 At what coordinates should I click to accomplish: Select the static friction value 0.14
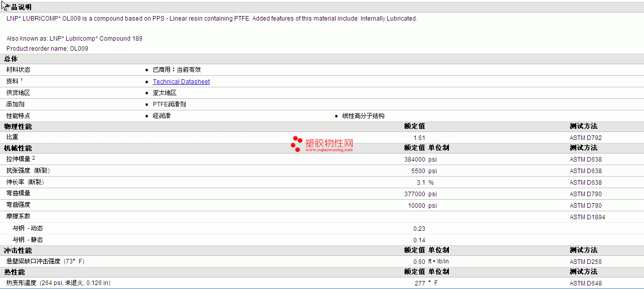tap(419, 240)
